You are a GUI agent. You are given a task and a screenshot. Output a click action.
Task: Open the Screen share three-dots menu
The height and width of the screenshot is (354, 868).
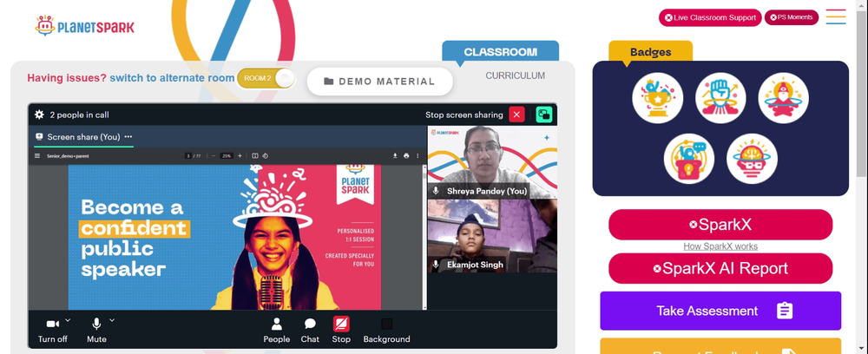pos(128,136)
